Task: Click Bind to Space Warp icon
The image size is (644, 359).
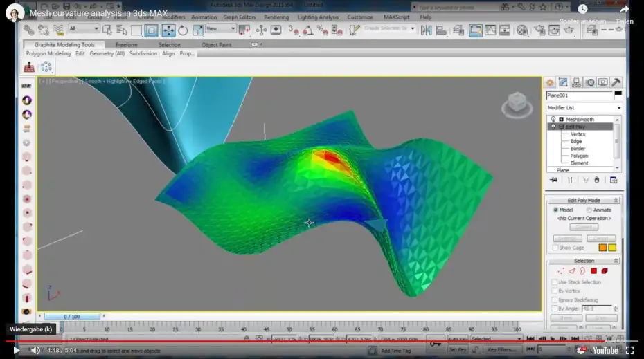Action: (58, 30)
